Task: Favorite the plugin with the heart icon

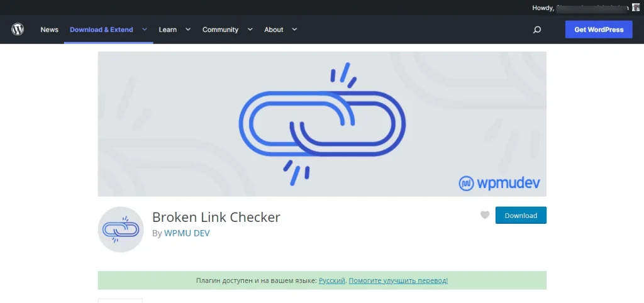Action: point(485,215)
